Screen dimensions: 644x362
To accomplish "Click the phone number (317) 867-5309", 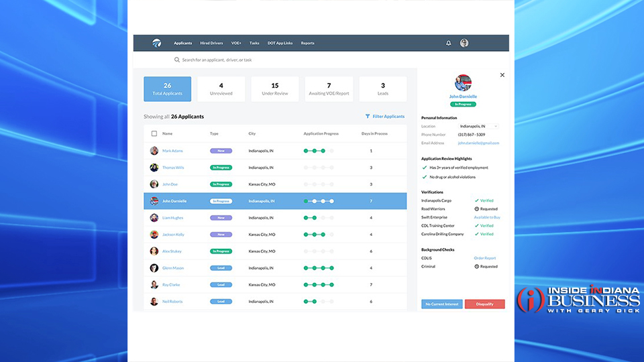I will tap(472, 135).
